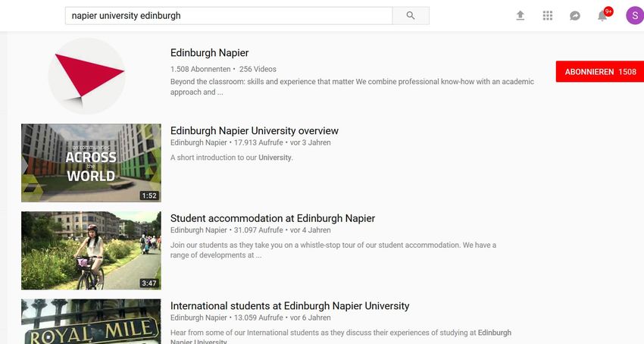Open the Edinburgh Napier channel title
The image size is (644, 344).
(209, 52)
